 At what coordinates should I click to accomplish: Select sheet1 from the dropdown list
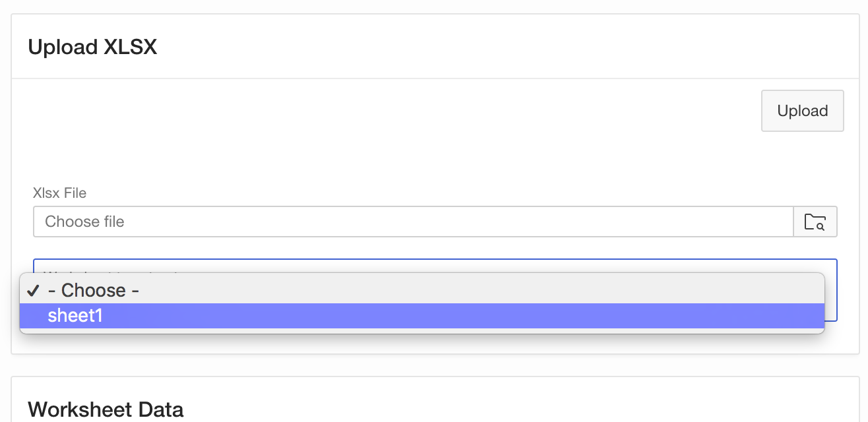point(75,316)
